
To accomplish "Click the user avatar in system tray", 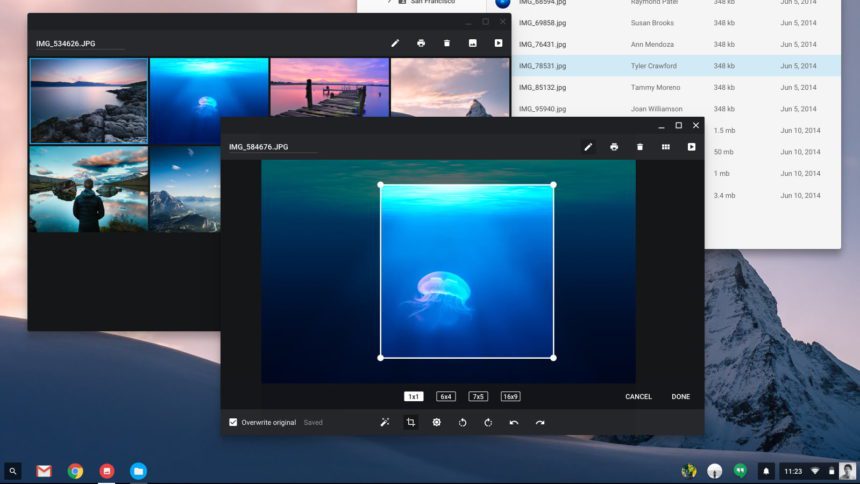I will click(x=847, y=471).
